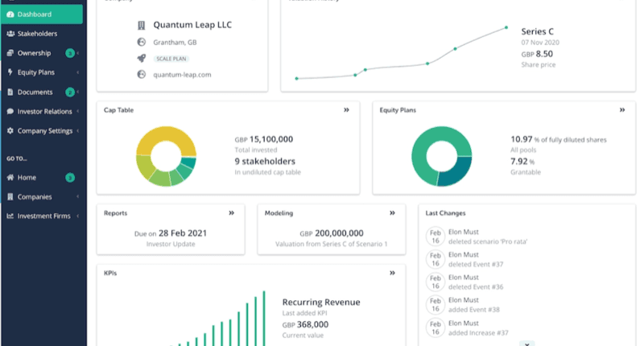Select the Series C point on valuation chart
This screenshot has height=346, width=644.
pyautogui.click(x=506, y=27)
